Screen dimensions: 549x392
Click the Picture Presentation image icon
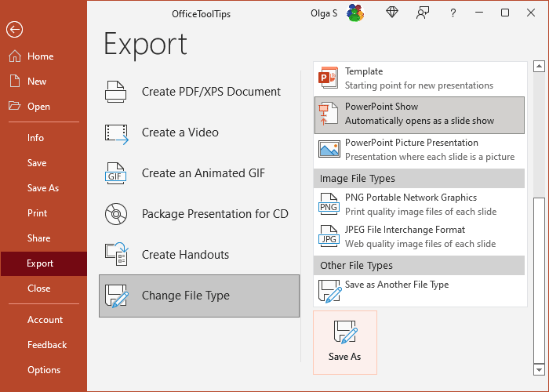tap(329, 149)
